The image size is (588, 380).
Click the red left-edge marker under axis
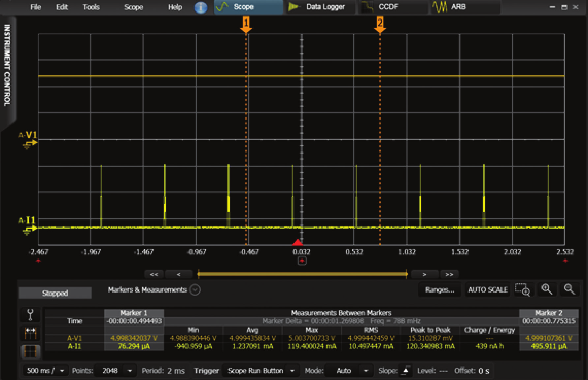point(39,261)
